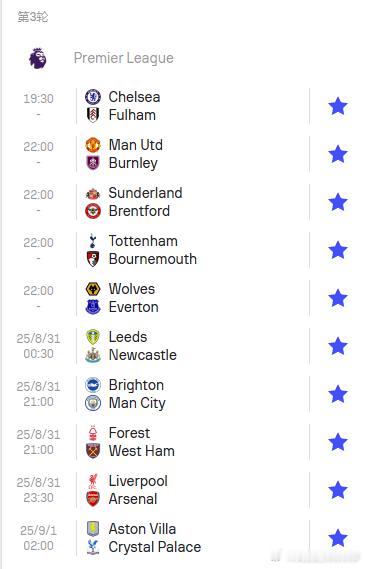Open the Wolves vs Everton match time

pyautogui.click(x=38, y=291)
